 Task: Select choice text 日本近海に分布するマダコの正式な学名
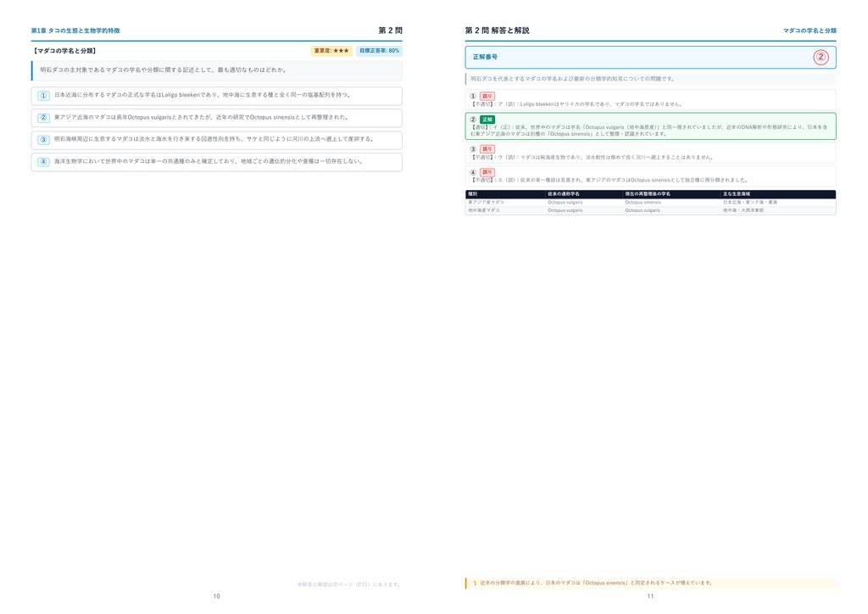(x=203, y=95)
